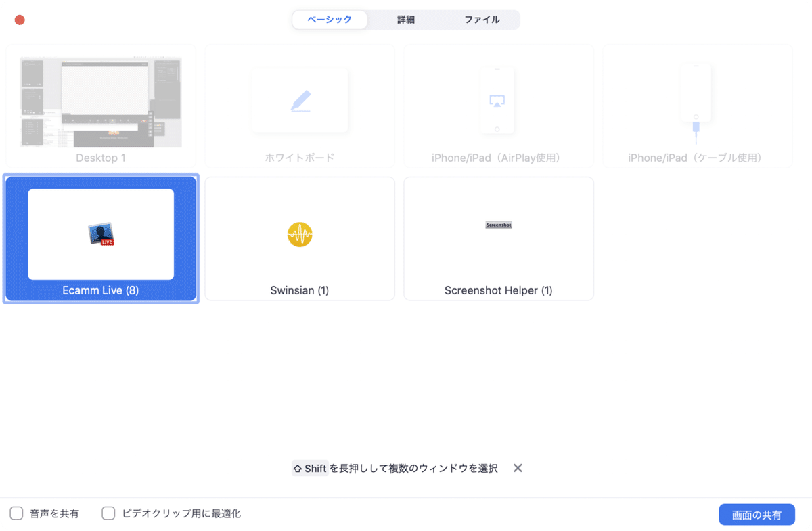Open the 詳細 tab
The height and width of the screenshot is (531, 812).
(x=406, y=20)
